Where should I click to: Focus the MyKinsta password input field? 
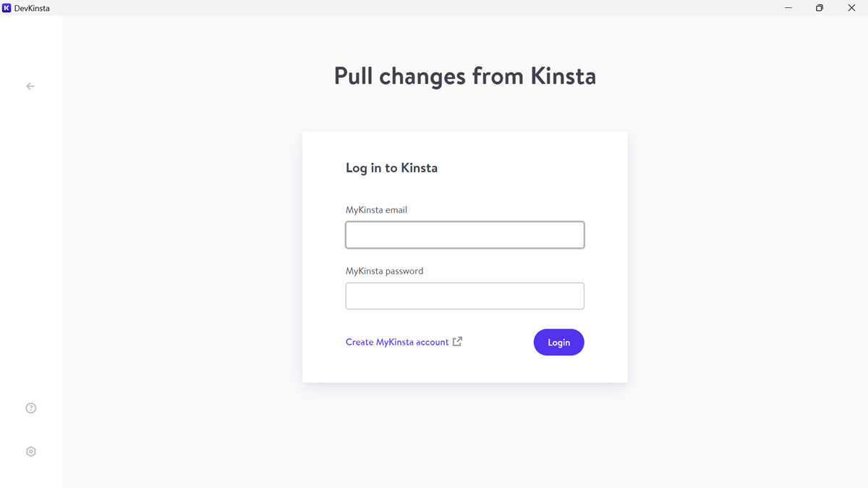464,296
